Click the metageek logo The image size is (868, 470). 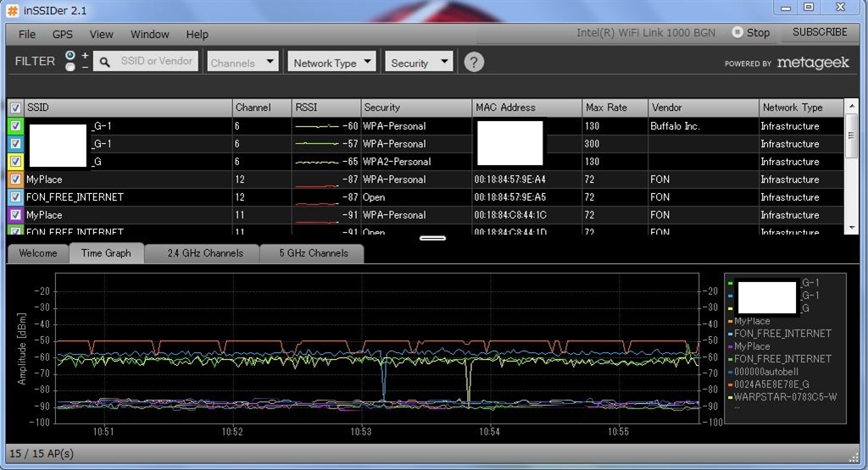(x=812, y=63)
